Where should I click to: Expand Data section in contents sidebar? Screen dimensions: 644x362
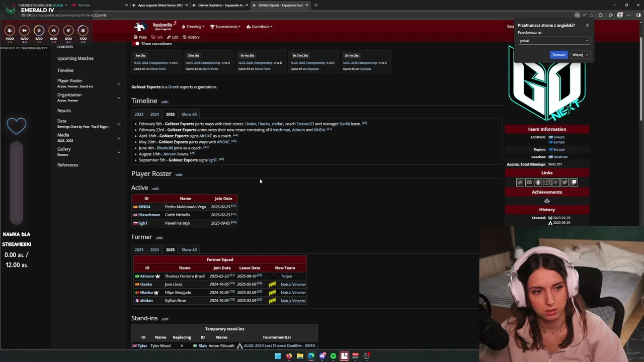pos(119,124)
